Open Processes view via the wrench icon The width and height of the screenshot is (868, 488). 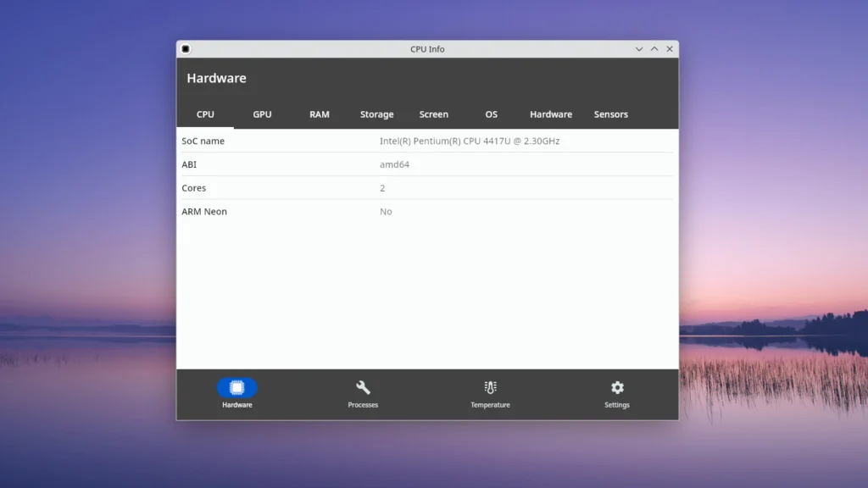click(363, 388)
